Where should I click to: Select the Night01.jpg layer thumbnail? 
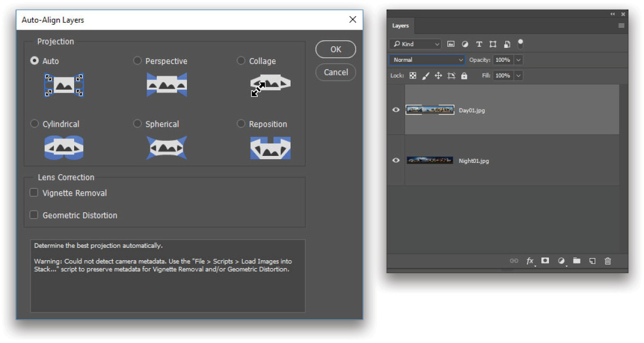430,160
